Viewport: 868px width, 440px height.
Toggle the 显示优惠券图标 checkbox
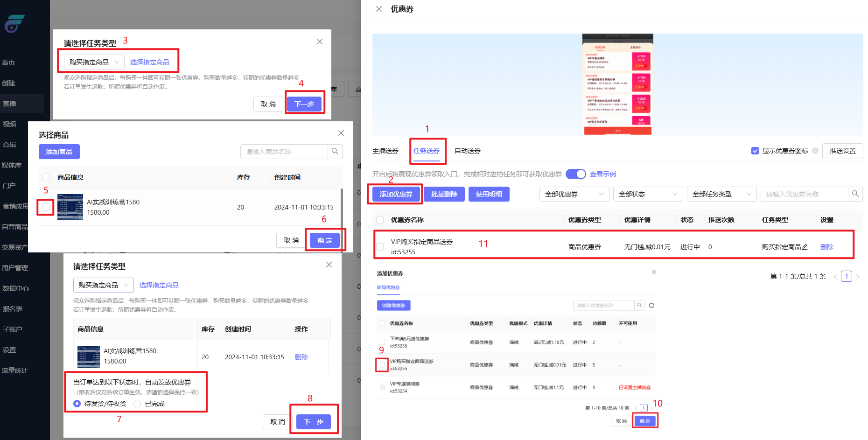click(x=755, y=151)
